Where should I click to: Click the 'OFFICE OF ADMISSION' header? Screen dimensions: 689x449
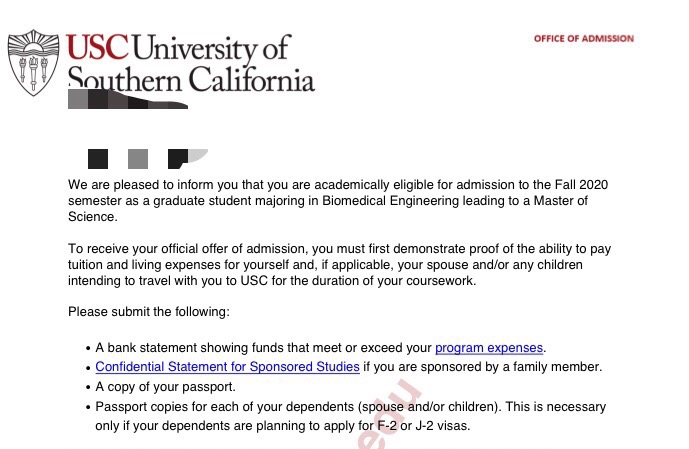583,39
